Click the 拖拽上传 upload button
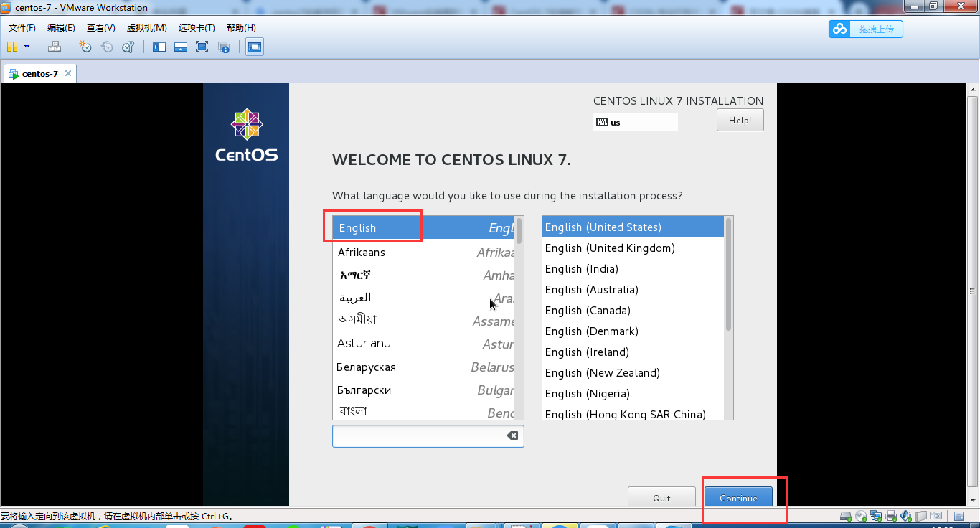Screen dimensions: 980x528 (x=866, y=29)
